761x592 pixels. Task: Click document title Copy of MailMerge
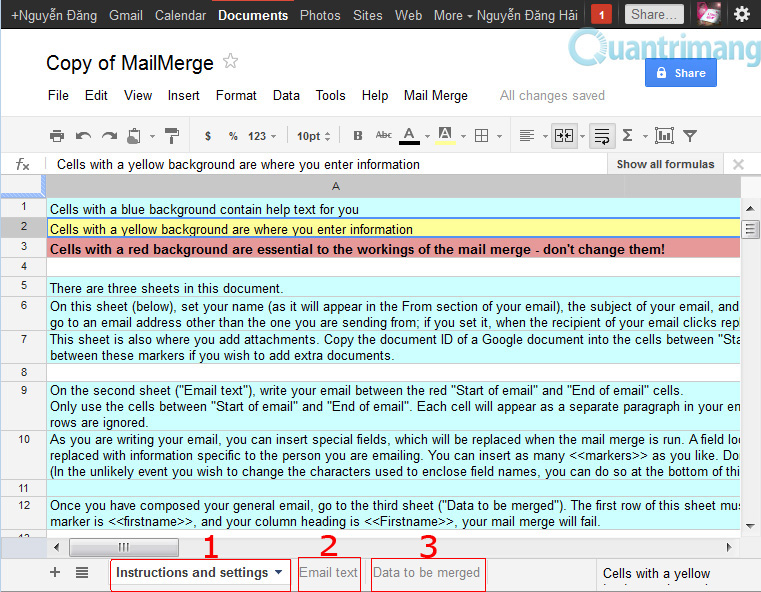[x=130, y=63]
